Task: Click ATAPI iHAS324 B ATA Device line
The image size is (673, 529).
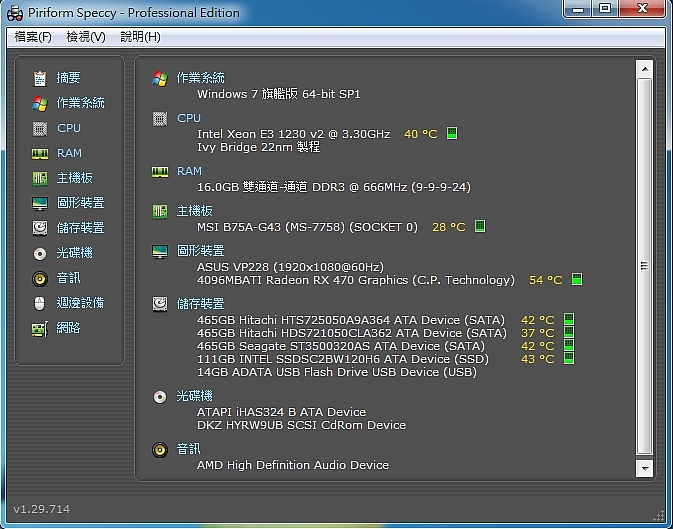Action: click(x=282, y=412)
